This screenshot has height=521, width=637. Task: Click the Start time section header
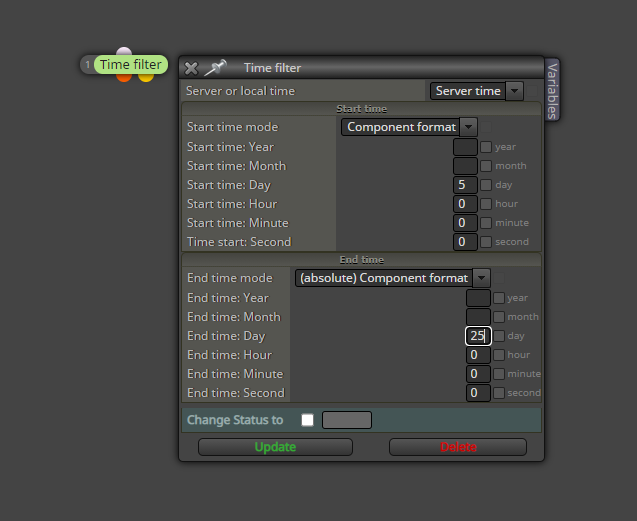coord(362,109)
